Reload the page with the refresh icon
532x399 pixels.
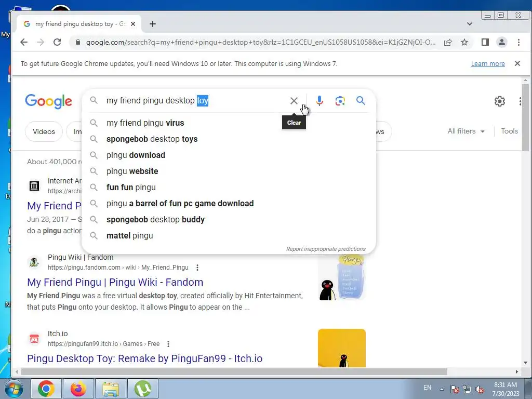[x=57, y=42]
